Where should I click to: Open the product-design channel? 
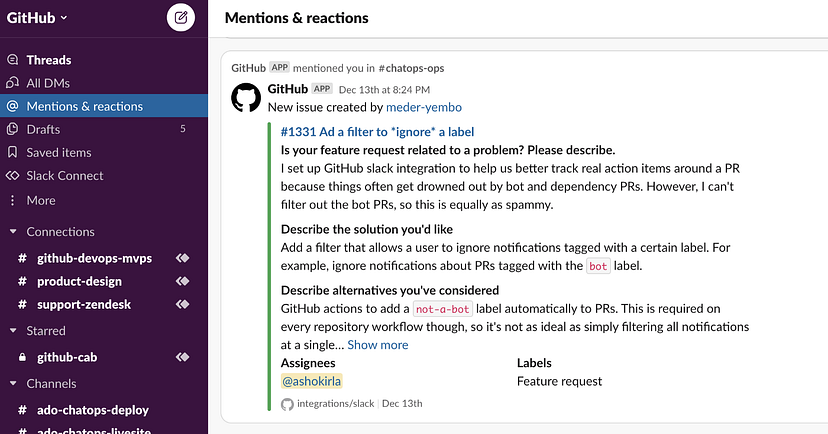click(x=79, y=281)
